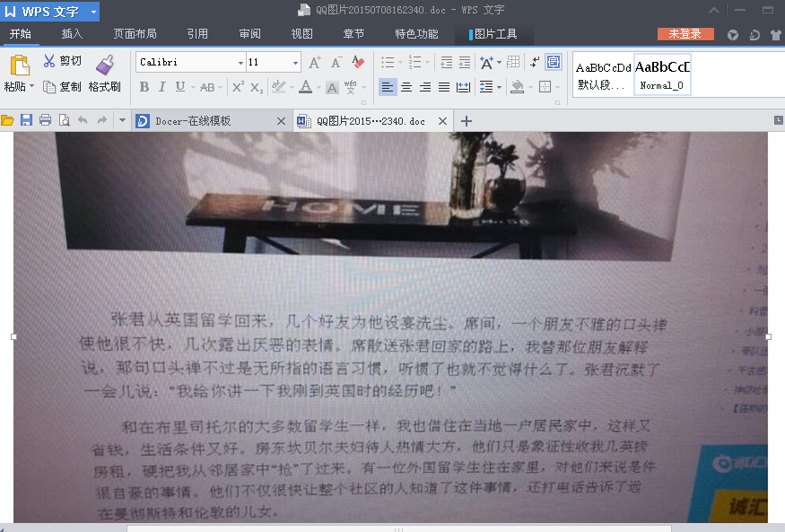The height and width of the screenshot is (532, 785).
Task: Toggle Bold formatting
Action: [x=144, y=87]
